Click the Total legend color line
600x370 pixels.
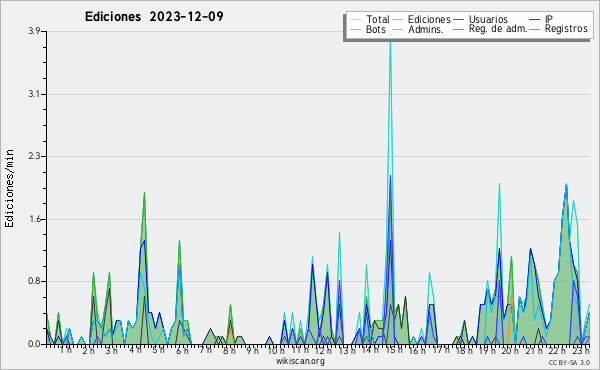point(355,20)
